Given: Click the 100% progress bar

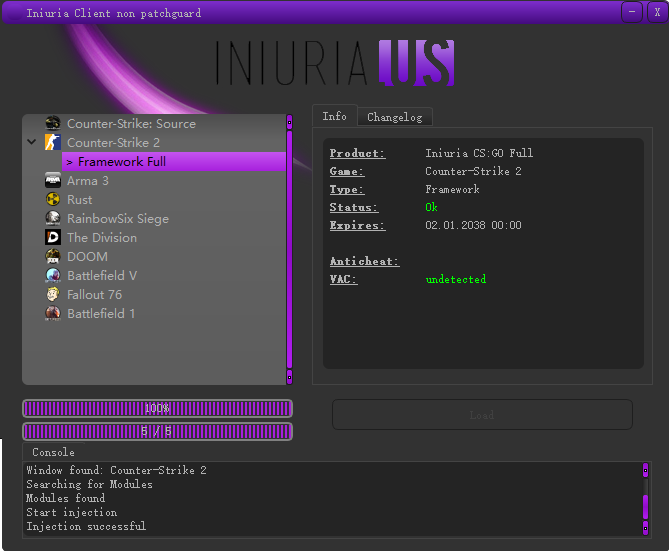Looking at the screenshot, I should pos(157,408).
